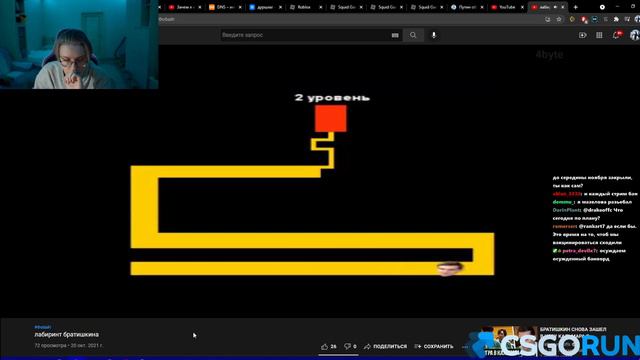Mute the active playing tab's speaker icon
Viewport: 640px width, 360px height.
coord(556,7)
